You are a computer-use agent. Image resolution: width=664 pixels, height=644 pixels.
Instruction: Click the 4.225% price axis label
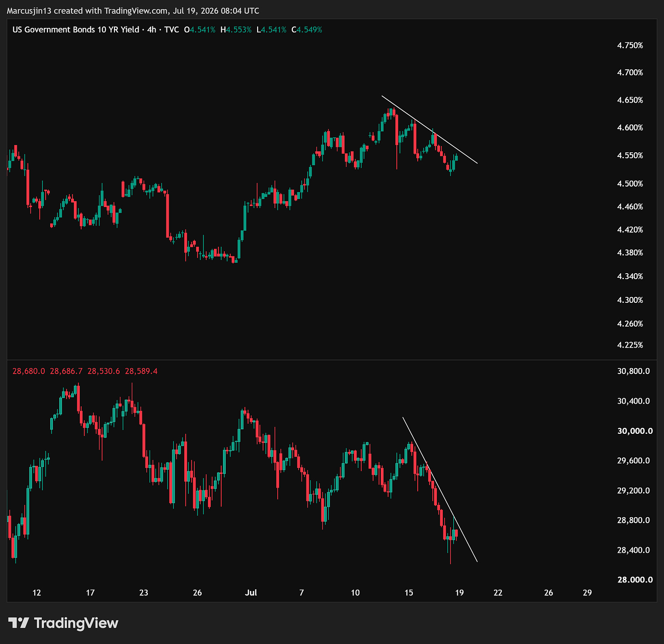point(630,345)
